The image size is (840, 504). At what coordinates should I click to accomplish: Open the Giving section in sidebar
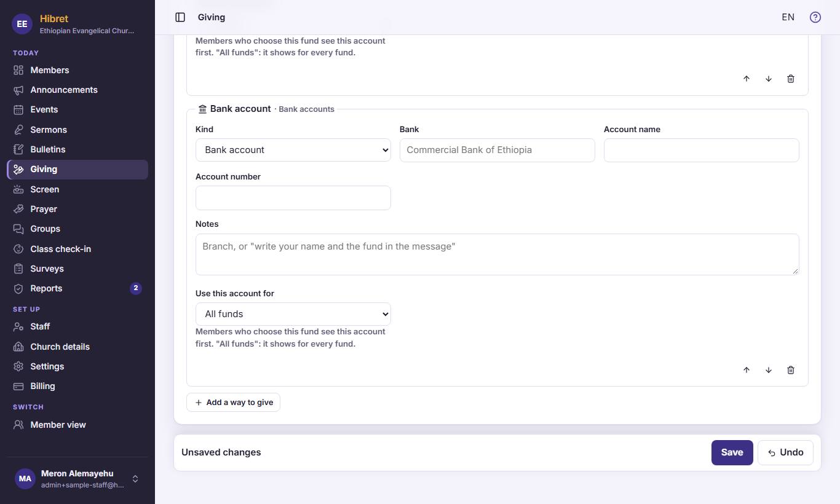pyautogui.click(x=77, y=170)
